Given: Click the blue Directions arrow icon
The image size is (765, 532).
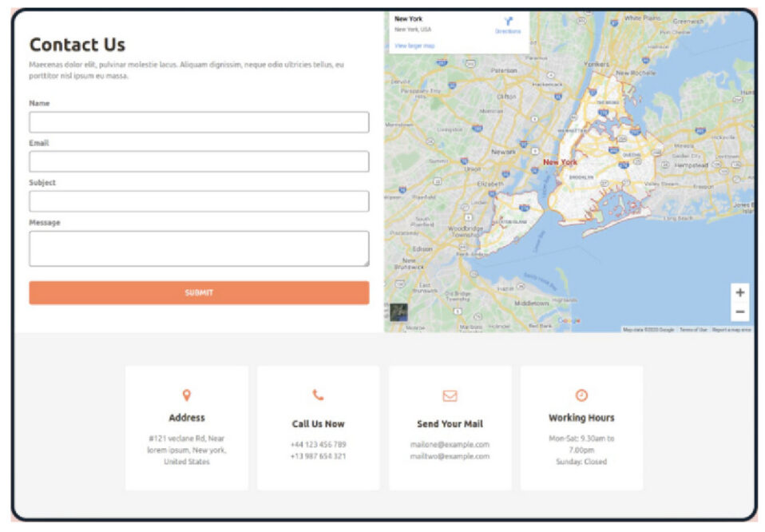Looking at the screenshot, I should tap(509, 21).
